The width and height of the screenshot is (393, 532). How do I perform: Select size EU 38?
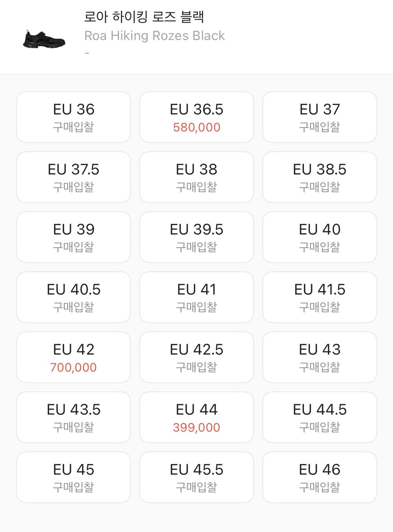pos(196,177)
